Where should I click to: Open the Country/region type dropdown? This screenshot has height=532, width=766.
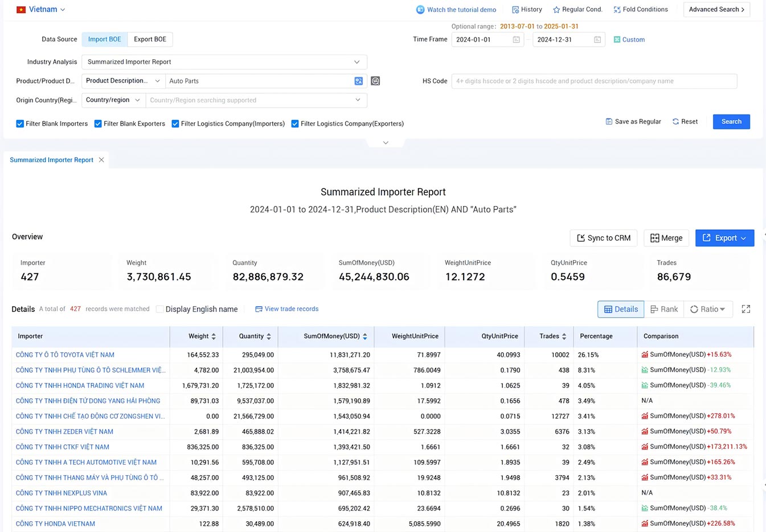click(113, 100)
